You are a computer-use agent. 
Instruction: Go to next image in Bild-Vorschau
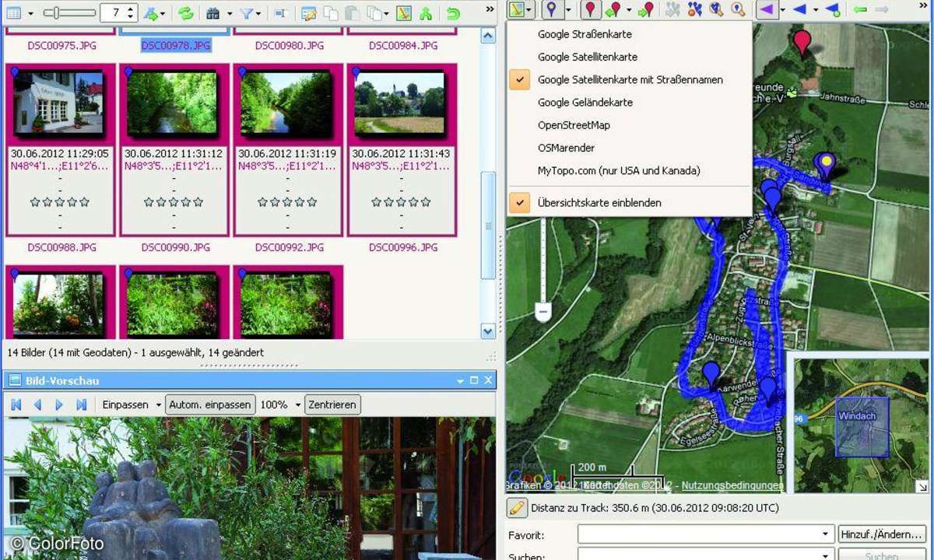(58, 404)
